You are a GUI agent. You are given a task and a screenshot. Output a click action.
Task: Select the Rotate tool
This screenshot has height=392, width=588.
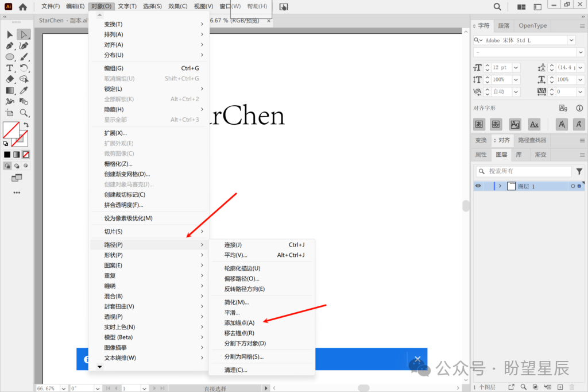point(24,68)
